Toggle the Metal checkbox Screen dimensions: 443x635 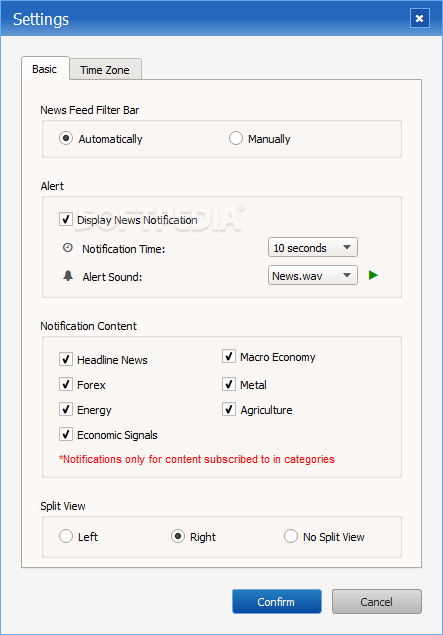(229, 384)
